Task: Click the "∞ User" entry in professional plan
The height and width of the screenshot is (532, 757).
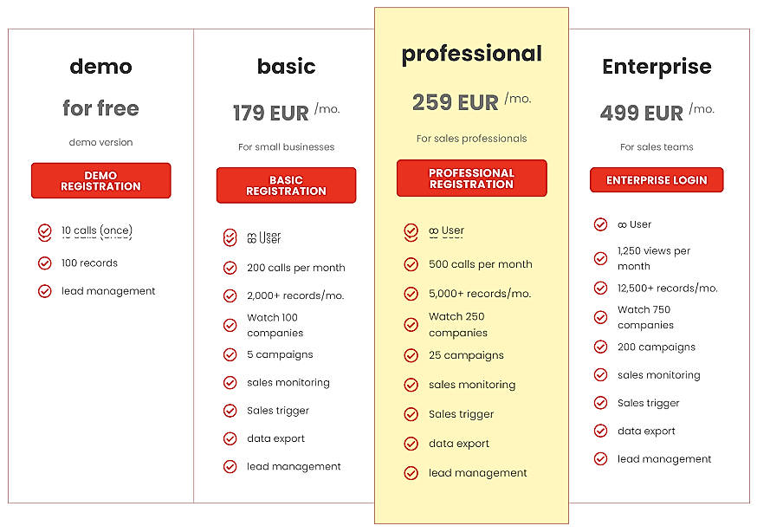Action: [x=445, y=231]
